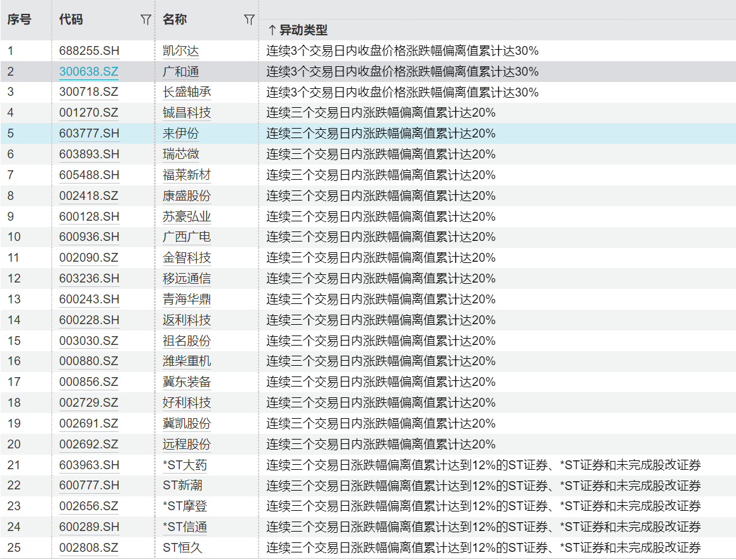Open filter icon in 代码 column header

pyautogui.click(x=146, y=20)
